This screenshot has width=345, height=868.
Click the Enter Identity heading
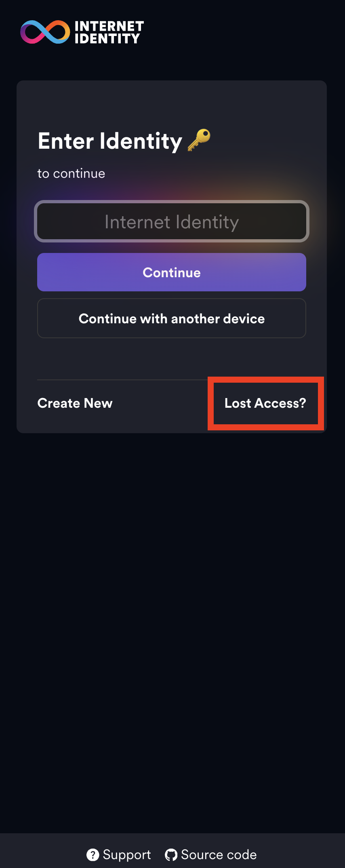110,141
